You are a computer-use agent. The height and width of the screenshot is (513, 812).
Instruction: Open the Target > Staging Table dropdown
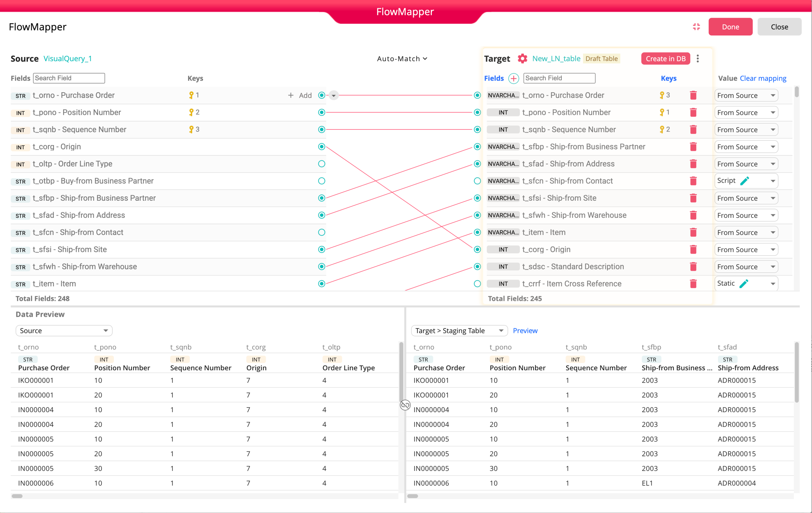[x=459, y=330]
